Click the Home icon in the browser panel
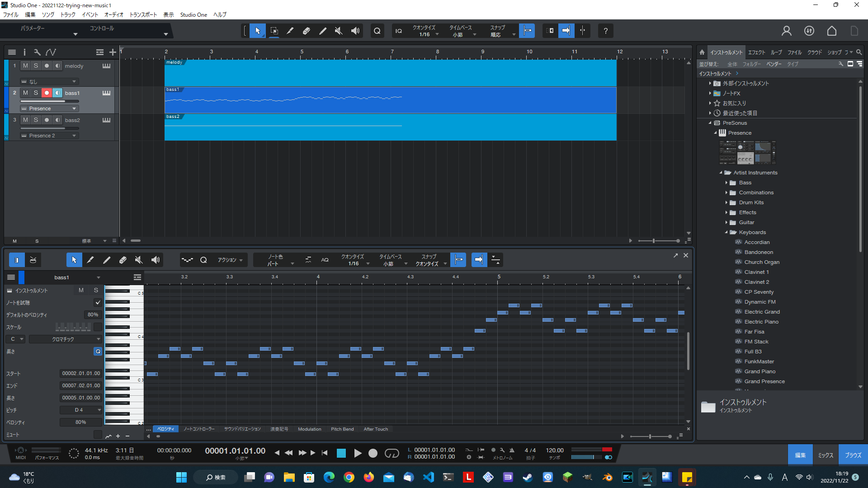This screenshot has height=488, width=868. coord(701,52)
